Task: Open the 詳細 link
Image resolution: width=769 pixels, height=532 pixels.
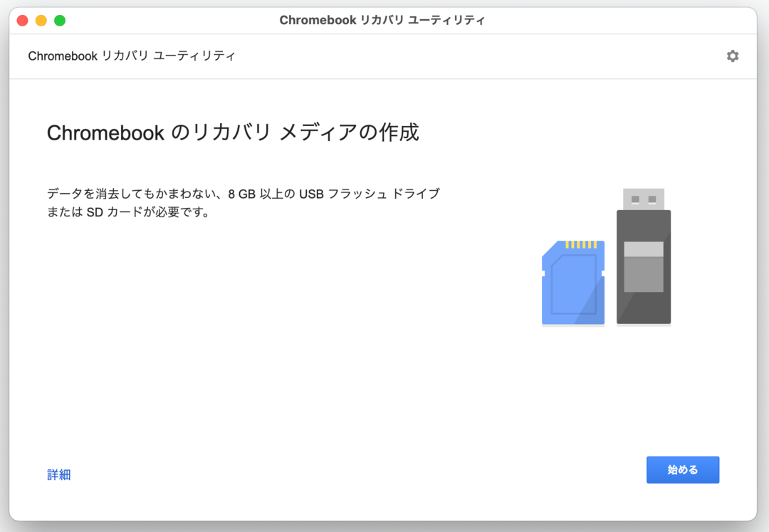Action: coord(59,474)
